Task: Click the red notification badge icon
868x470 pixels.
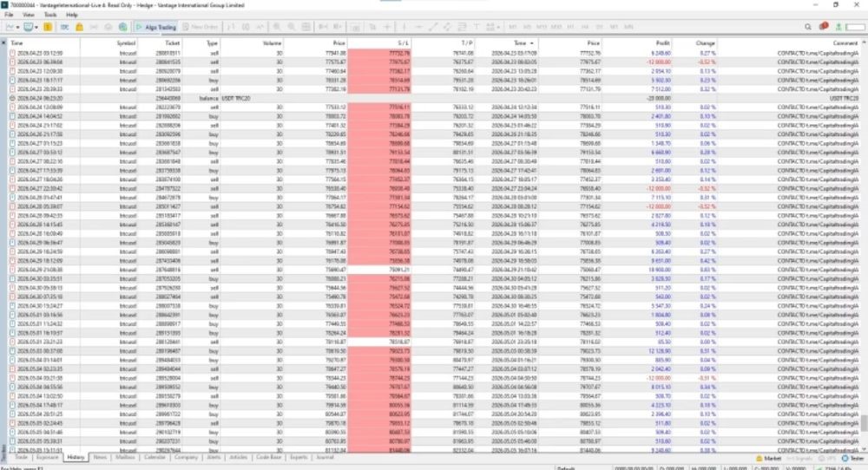Action: (x=824, y=26)
